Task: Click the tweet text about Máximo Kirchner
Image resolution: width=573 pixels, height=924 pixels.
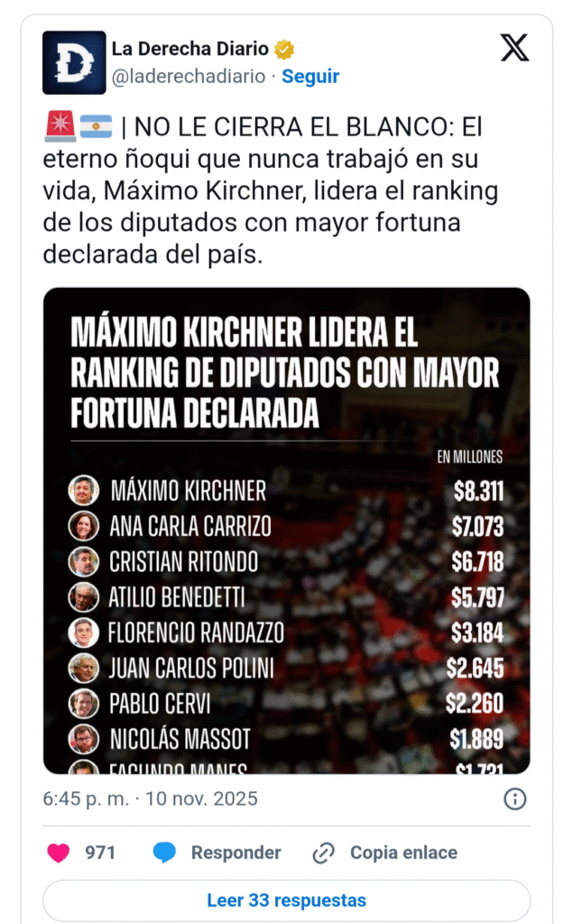Action: (x=271, y=191)
